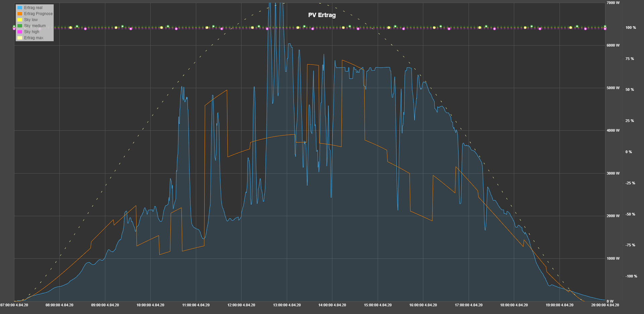
Task: Click the orange swatch beside Ertrag Prognose
Action: pos(20,14)
